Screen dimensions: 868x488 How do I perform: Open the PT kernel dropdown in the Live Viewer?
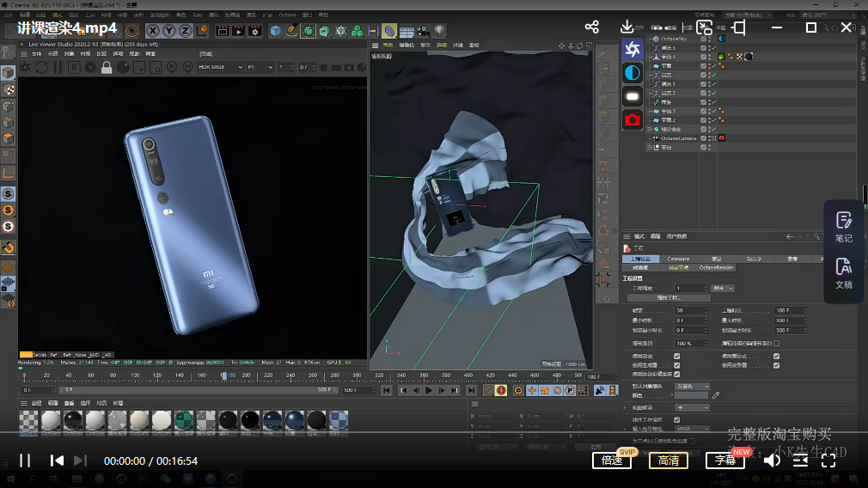coord(260,67)
